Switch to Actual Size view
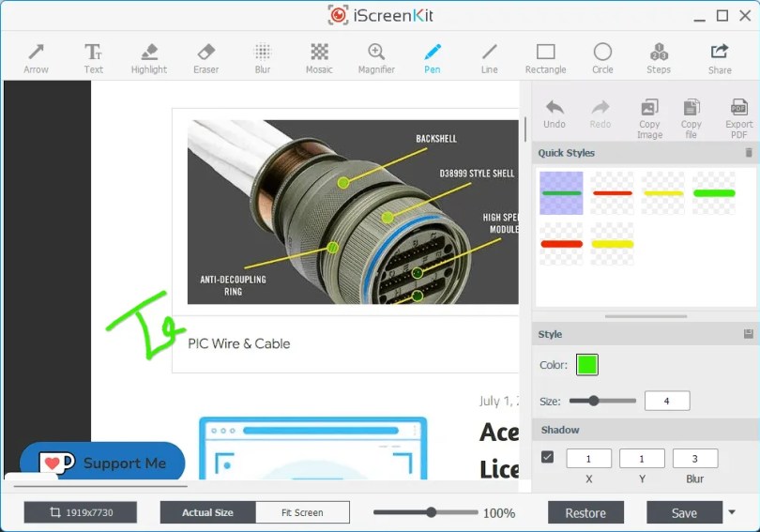This screenshot has height=532, width=760. 207,512
